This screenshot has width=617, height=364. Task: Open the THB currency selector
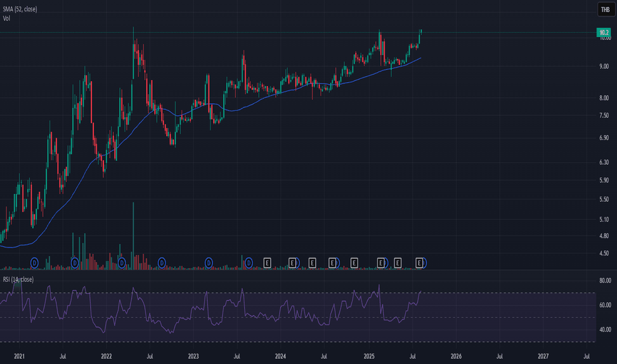coord(605,9)
